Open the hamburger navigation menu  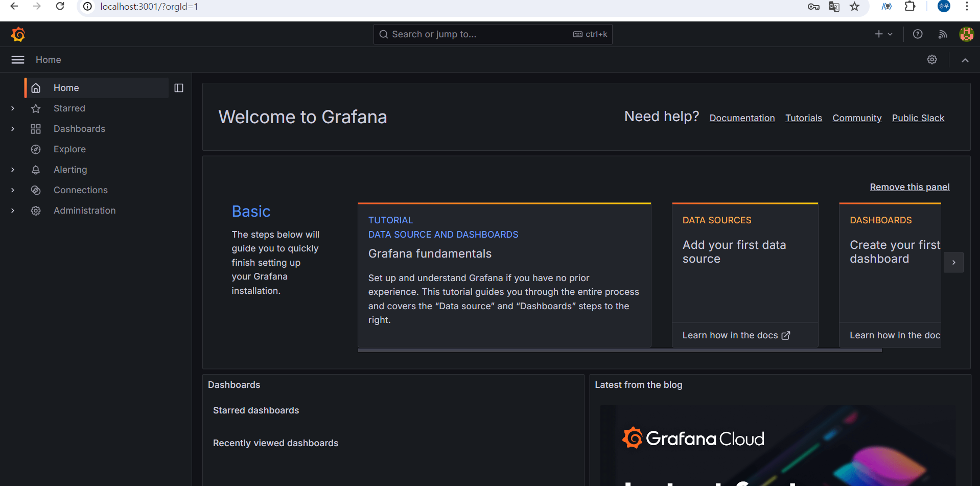click(18, 60)
